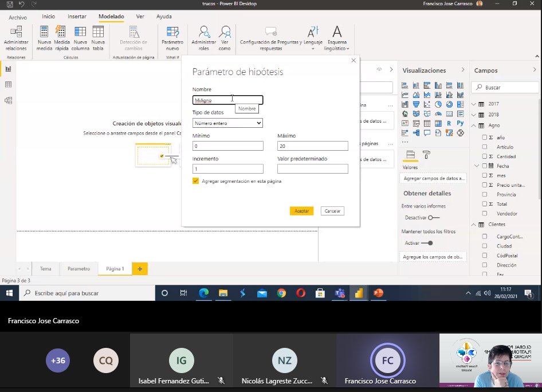Toggle the Entre varios informes Desactivar switch
Image resolution: width=542 pixels, height=392 pixels.
pos(434,217)
